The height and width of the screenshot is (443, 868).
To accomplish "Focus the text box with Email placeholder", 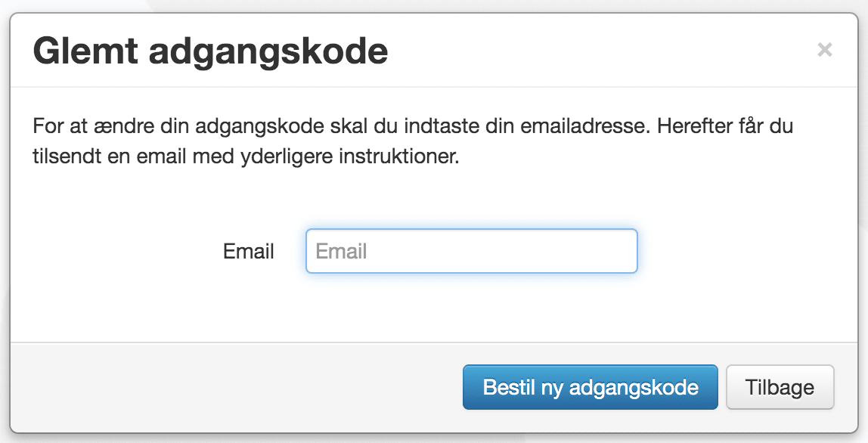I will click(x=472, y=251).
